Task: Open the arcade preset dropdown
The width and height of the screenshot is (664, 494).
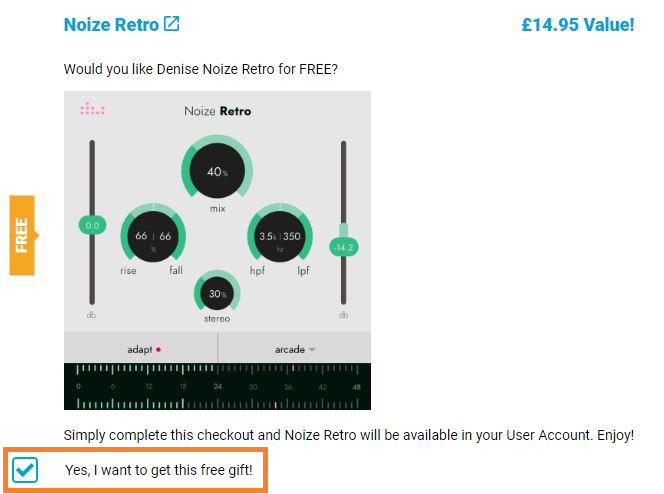Action: coord(295,349)
